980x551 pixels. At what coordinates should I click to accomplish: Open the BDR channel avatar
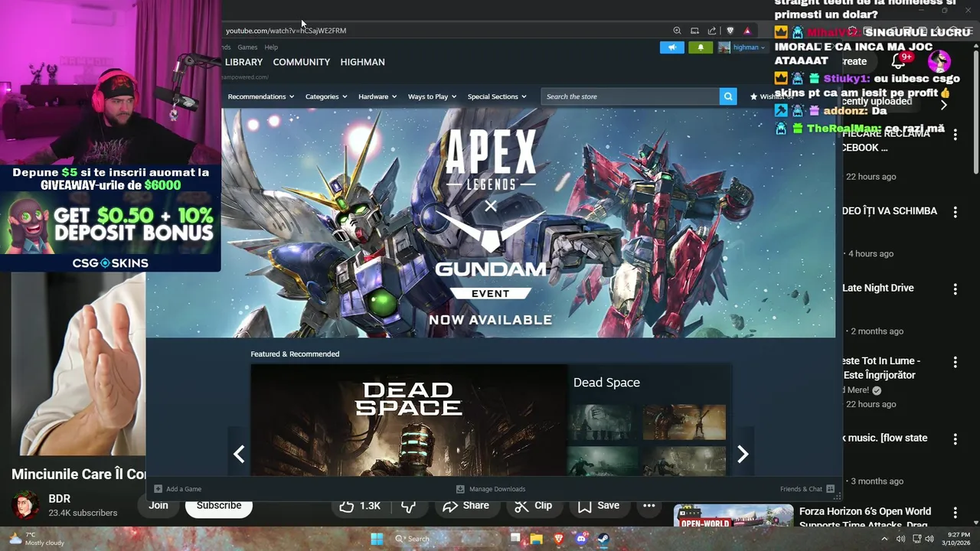tap(25, 505)
